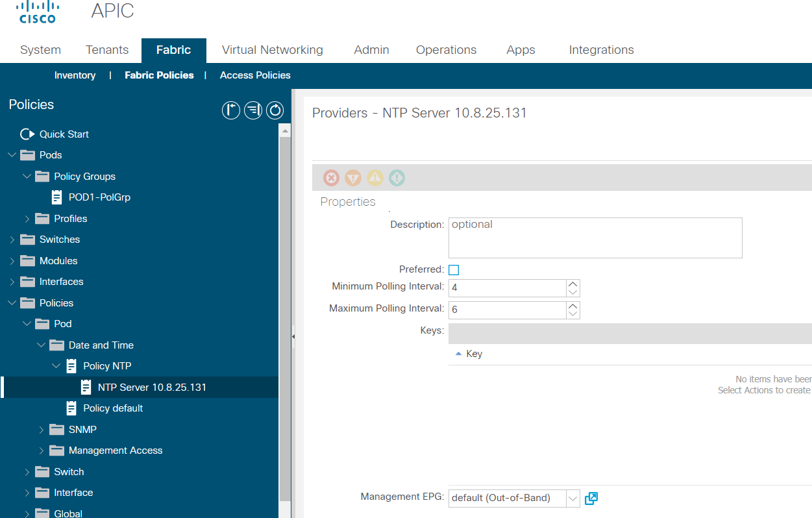Screen dimensions: 812x518
Task: Click the red critical fault icon
Action: tap(331, 178)
